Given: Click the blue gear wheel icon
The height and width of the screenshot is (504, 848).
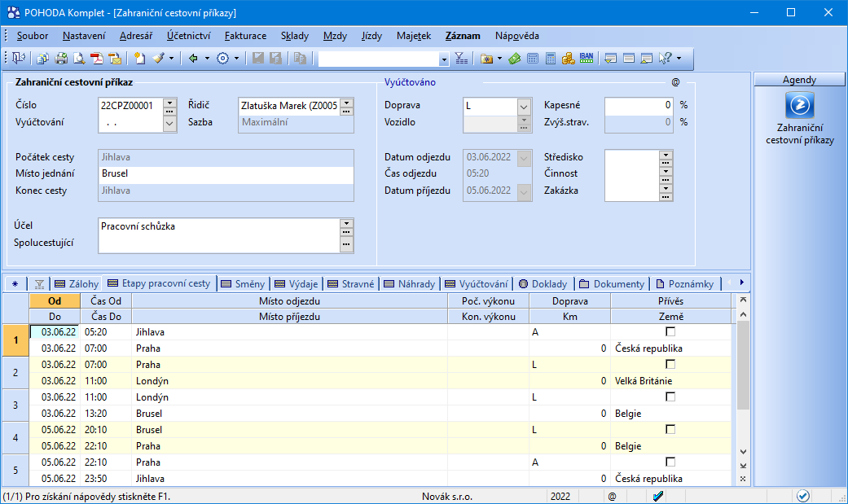Looking at the screenshot, I should pyautogui.click(x=223, y=59).
